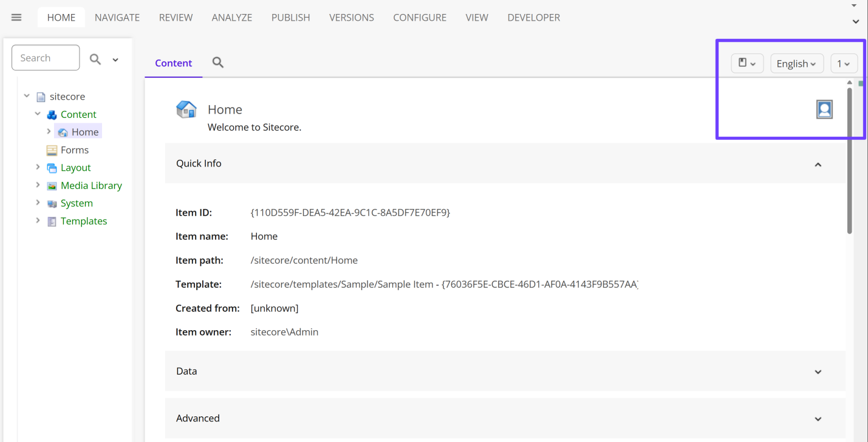
Task: Expand the Layout tree node
Action: [x=38, y=167]
